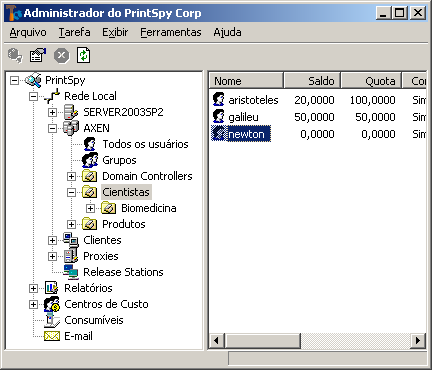Expand the Produtos node
Screen dimensions: 432x370
(71, 224)
